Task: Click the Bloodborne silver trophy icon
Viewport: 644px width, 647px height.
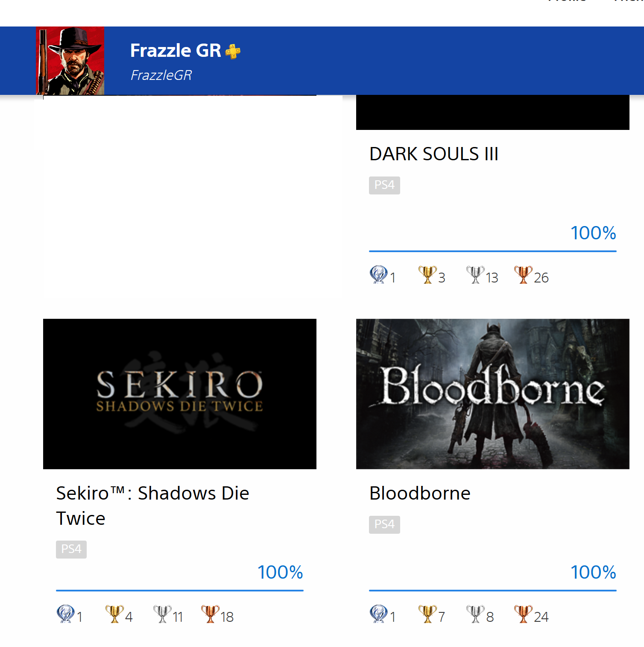Action: coord(475,614)
